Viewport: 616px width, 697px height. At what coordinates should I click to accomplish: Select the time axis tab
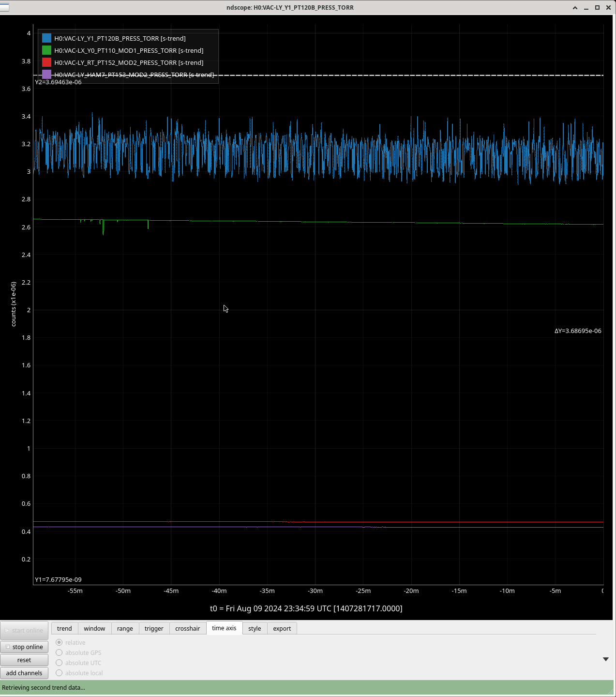pos(224,628)
